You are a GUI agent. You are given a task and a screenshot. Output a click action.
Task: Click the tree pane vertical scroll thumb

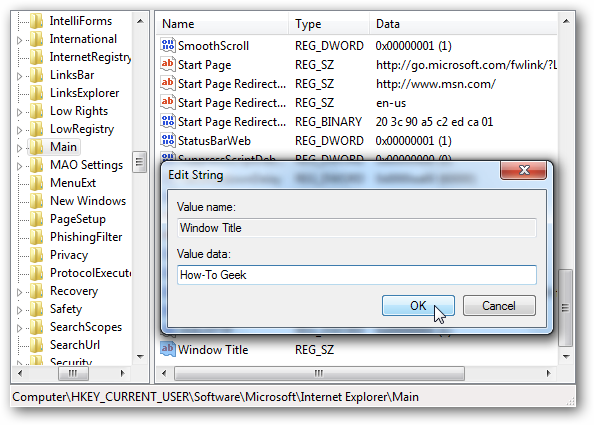pos(139,162)
